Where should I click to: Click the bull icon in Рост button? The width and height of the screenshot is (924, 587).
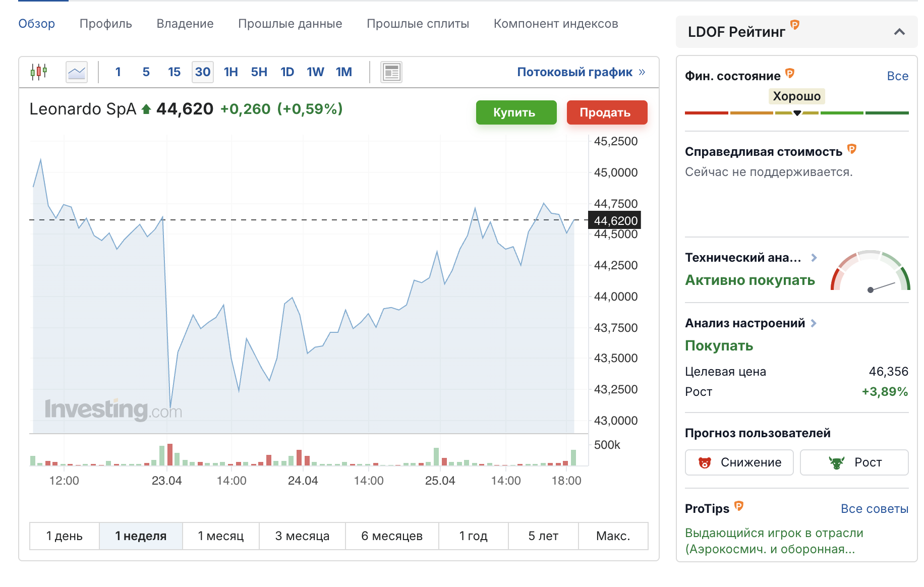837,462
